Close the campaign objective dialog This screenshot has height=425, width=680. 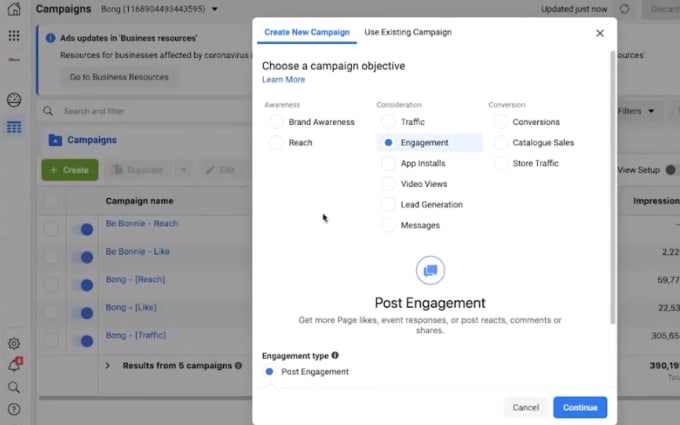click(x=600, y=33)
